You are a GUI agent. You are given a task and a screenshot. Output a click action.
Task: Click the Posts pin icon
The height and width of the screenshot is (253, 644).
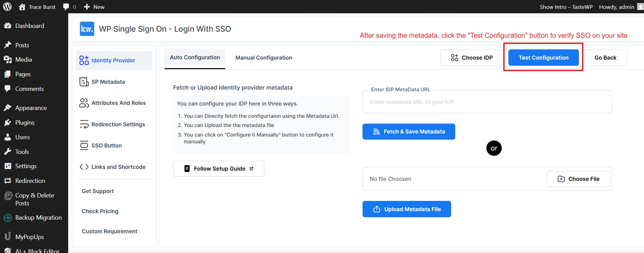tap(7, 45)
